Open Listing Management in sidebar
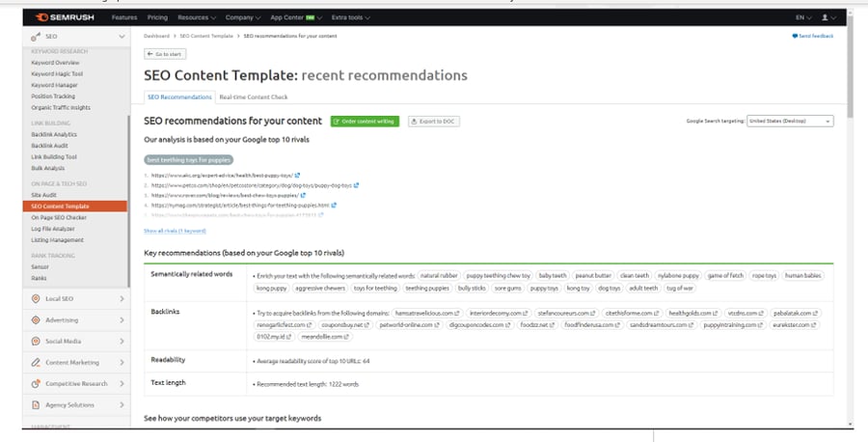 coord(58,240)
